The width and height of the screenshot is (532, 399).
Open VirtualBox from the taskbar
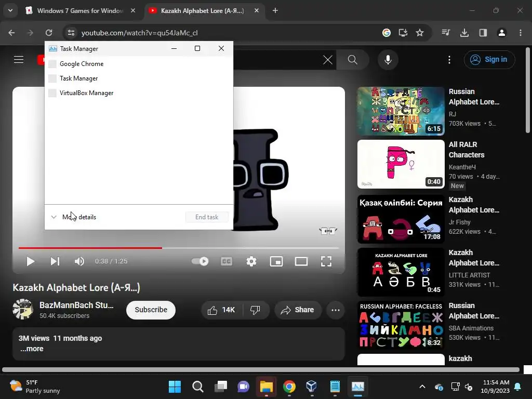click(312, 387)
